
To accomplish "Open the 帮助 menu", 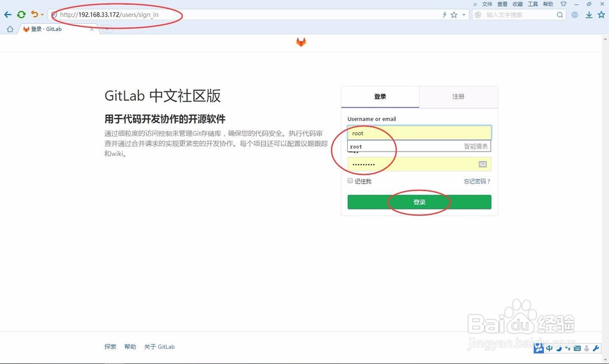I will pos(548,4).
